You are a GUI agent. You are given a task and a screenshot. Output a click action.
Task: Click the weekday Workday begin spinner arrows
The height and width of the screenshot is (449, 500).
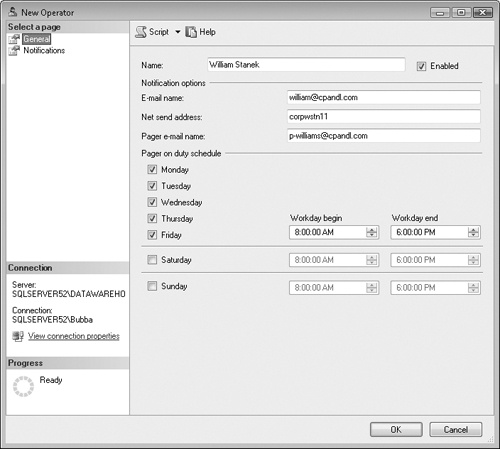(x=371, y=232)
